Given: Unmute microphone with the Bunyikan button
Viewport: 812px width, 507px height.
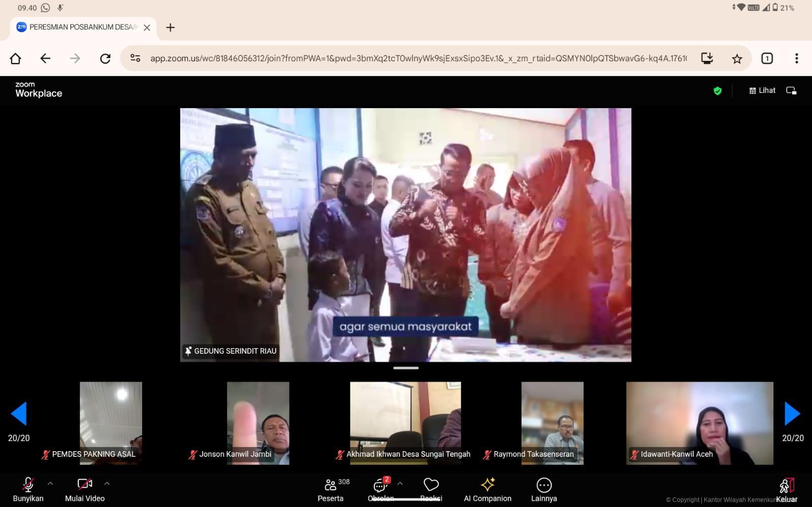Looking at the screenshot, I should [x=28, y=489].
